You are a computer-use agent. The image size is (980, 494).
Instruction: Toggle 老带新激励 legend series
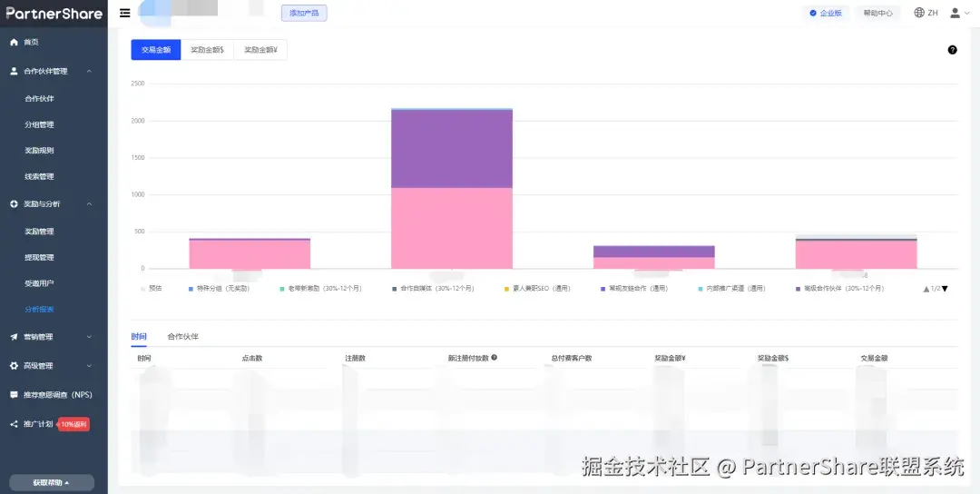(320, 289)
